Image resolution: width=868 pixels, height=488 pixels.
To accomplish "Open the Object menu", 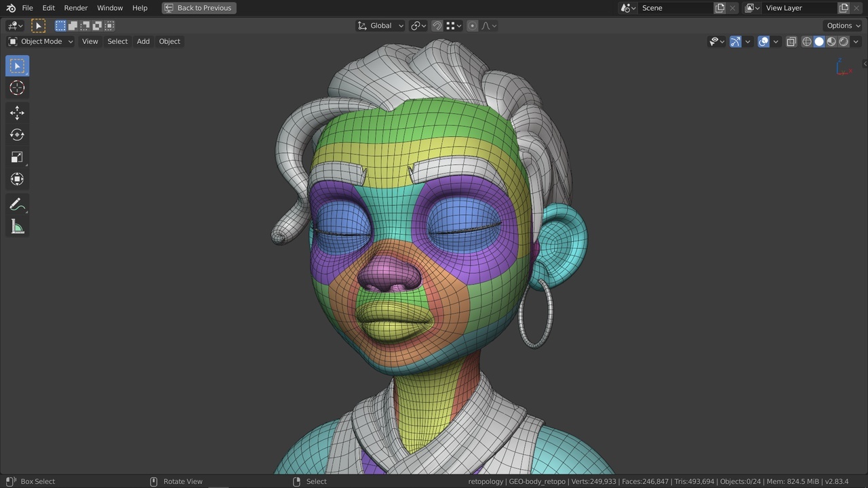I will [170, 41].
